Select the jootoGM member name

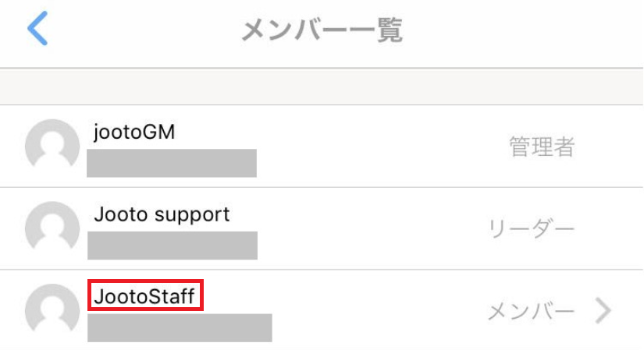(x=134, y=133)
